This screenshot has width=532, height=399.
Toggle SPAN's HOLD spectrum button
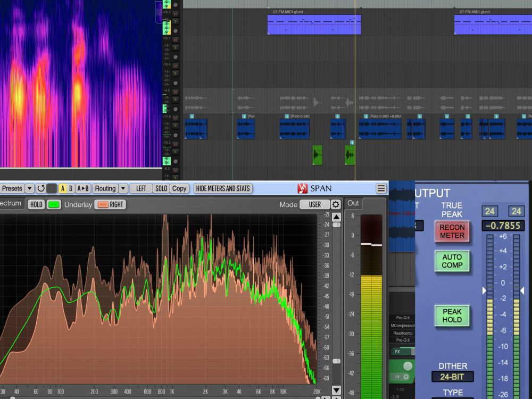tap(36, 204)
